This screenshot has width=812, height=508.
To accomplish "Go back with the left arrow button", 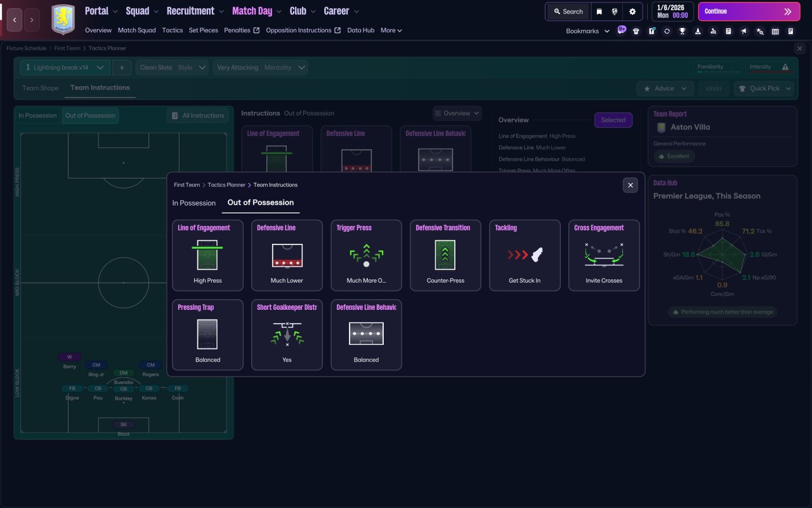I will pyautogui.click(x=14, y=20).
